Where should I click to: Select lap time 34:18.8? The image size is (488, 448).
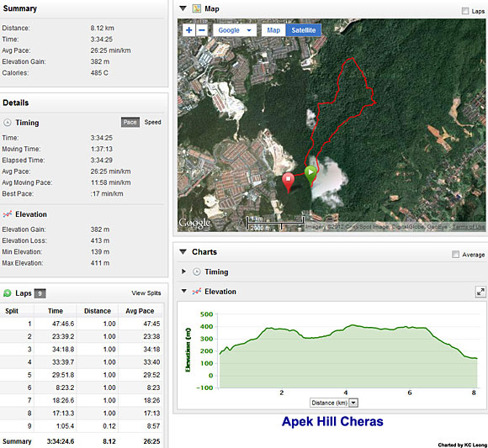click(x=63, y=350)
